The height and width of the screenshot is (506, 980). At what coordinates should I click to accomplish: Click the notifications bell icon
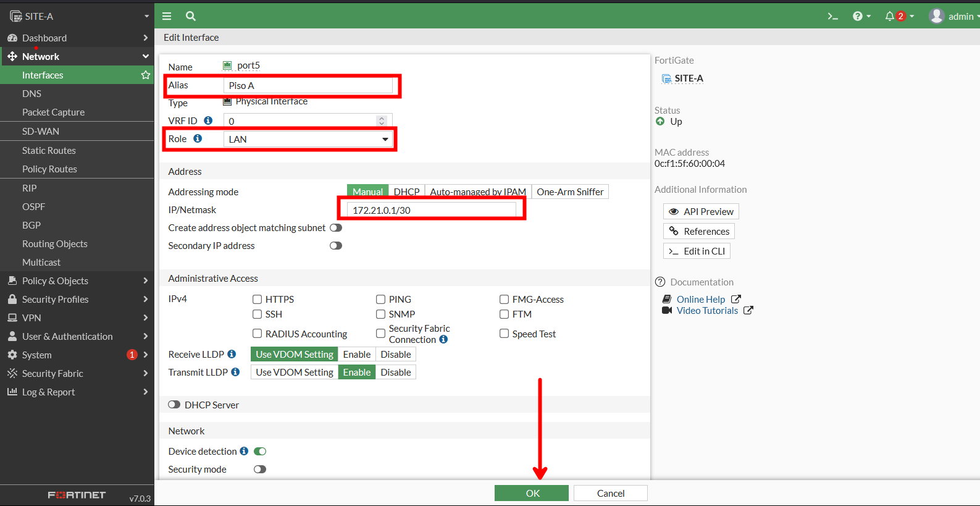[x=889, y=16]
